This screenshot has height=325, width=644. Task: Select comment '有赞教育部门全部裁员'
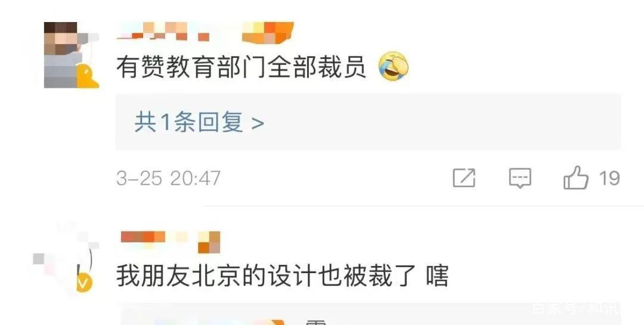tap(241, 67)
